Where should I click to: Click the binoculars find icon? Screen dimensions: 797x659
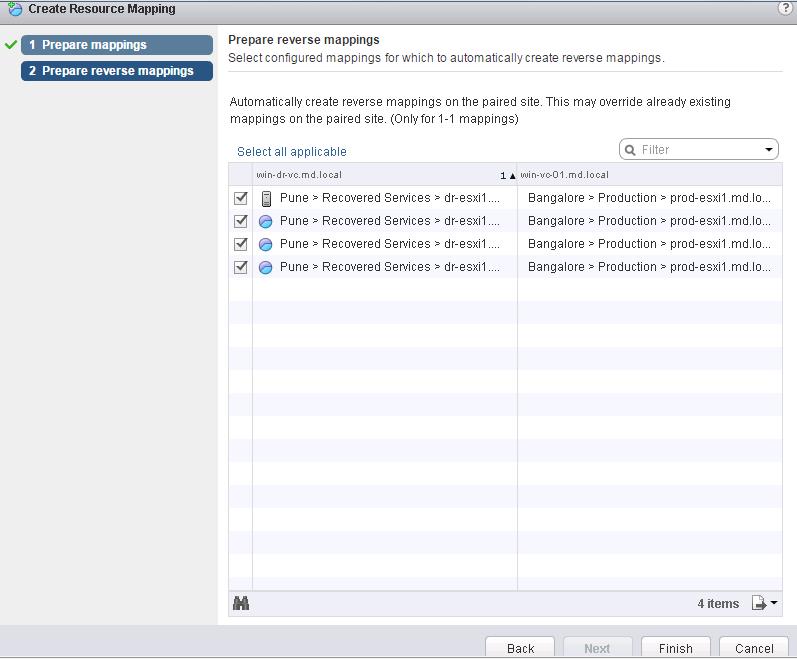point(241,603)
